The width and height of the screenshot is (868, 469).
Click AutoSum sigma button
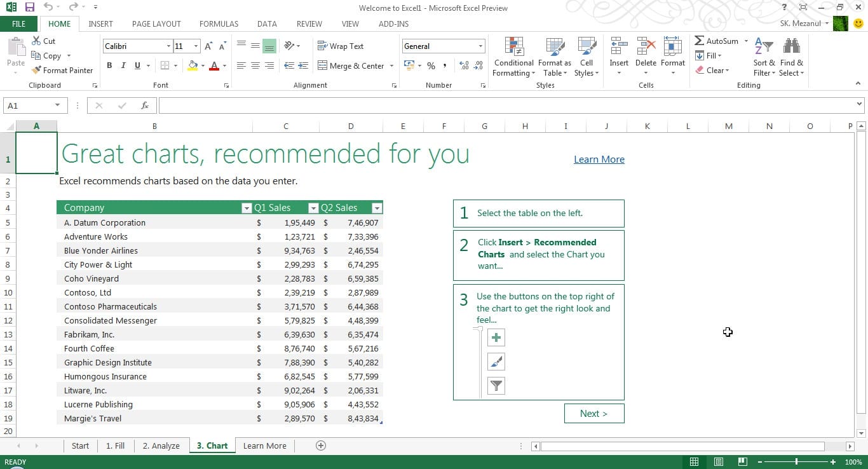[x=717, y=41]
